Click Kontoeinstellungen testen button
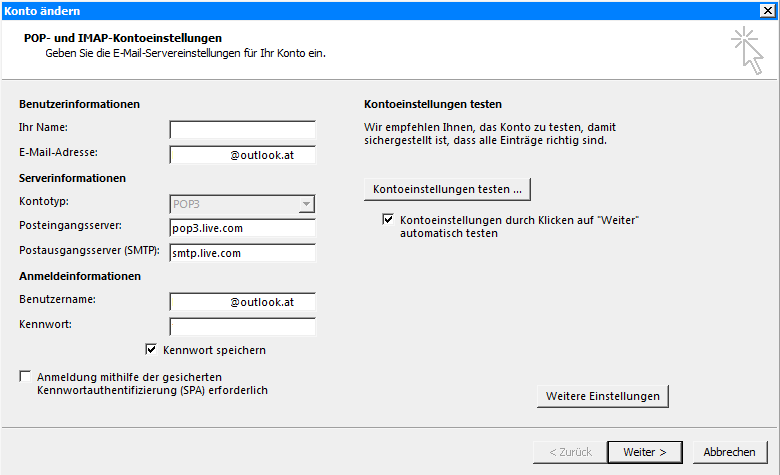This screenshot has width=780, height=475. (x=447, y=190)
